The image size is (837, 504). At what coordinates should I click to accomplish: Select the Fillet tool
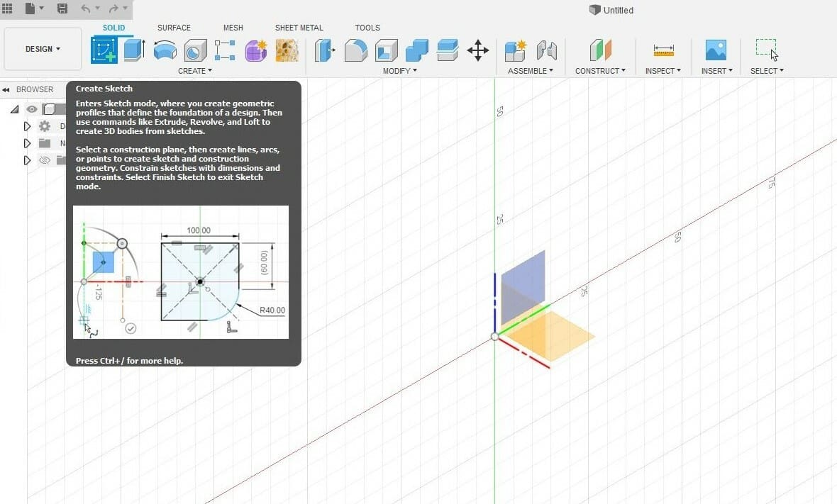click(355, 50)
